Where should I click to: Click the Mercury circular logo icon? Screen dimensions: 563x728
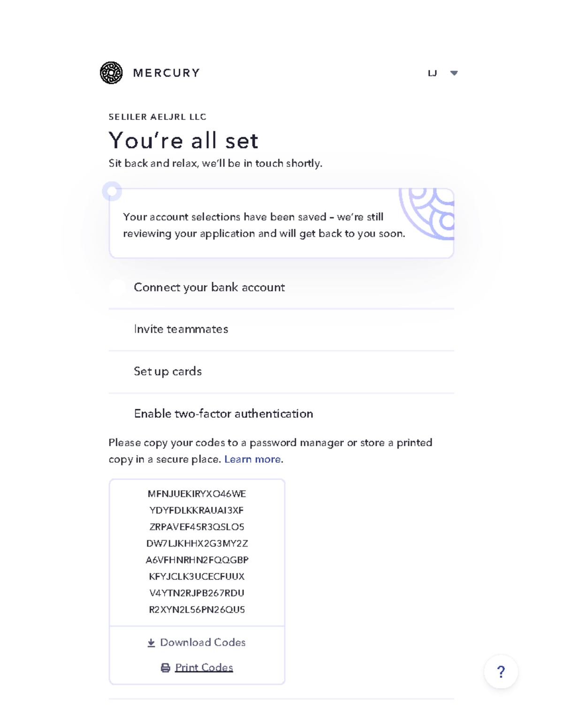(x=111, y=73)
